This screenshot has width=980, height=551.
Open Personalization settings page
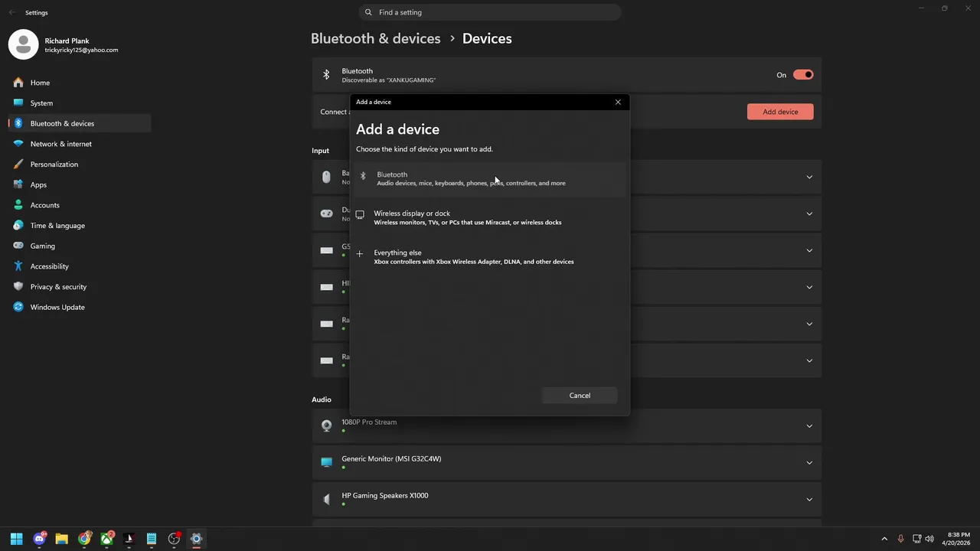(x=54, y=165)
